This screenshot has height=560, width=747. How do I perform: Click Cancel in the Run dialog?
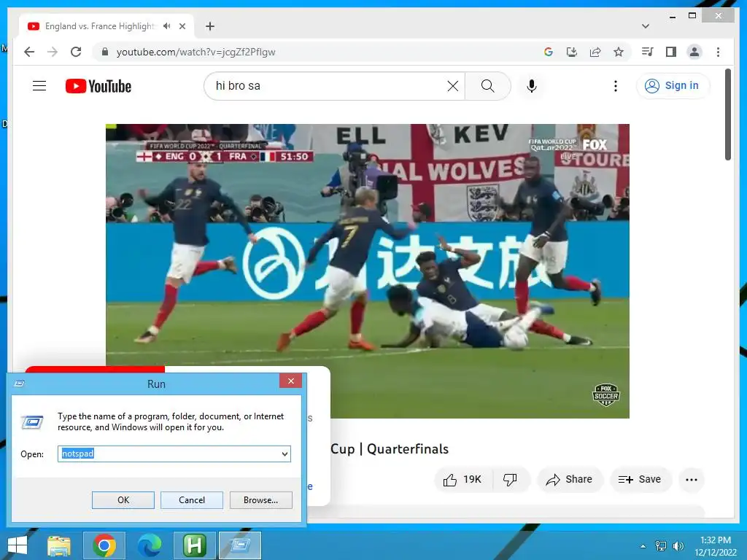[x=192, y=500]
